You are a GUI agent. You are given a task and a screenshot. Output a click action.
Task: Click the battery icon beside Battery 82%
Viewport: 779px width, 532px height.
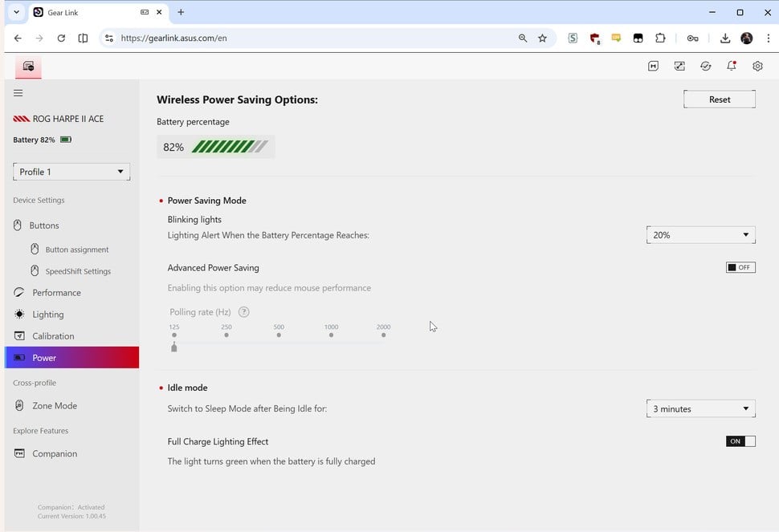pyautogui.click(x=66, y=140)
